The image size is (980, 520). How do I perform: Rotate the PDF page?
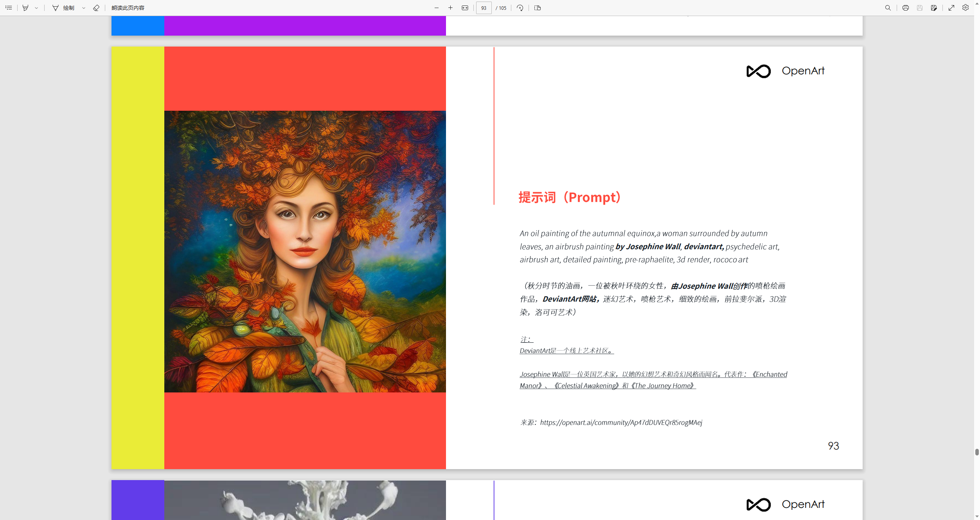tap(520, 8)
